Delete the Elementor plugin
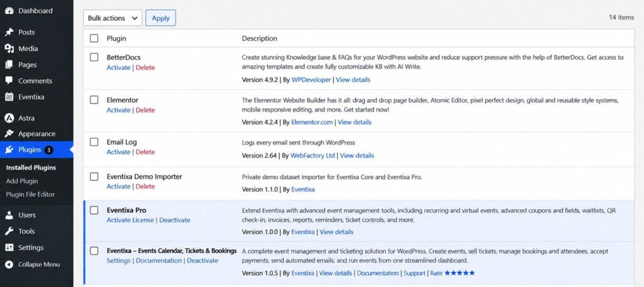The width and height of the screenshot is (644, 287). (x=145, y=110)
